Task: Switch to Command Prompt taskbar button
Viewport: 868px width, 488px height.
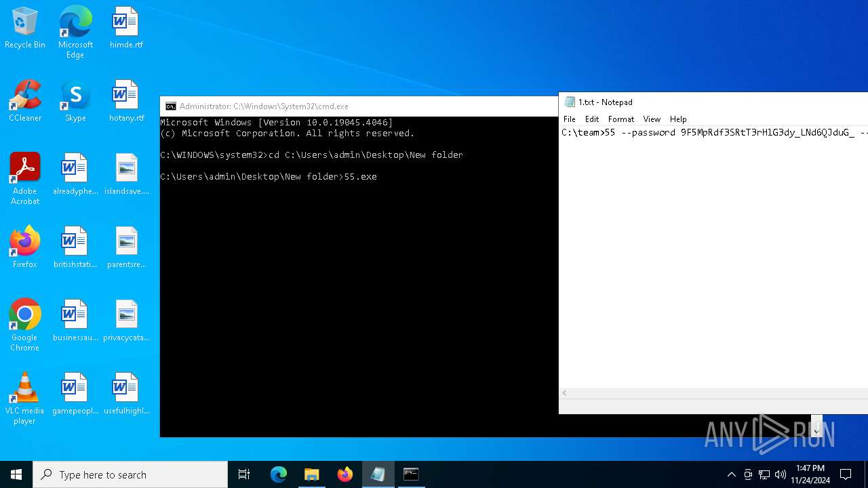Action: pyautogui.click(x=411, y=474)
